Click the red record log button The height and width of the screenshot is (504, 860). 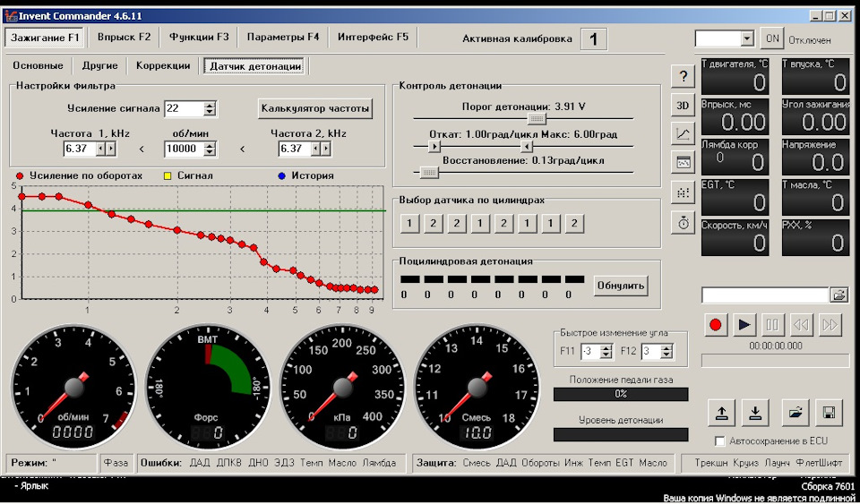[715, 324]
